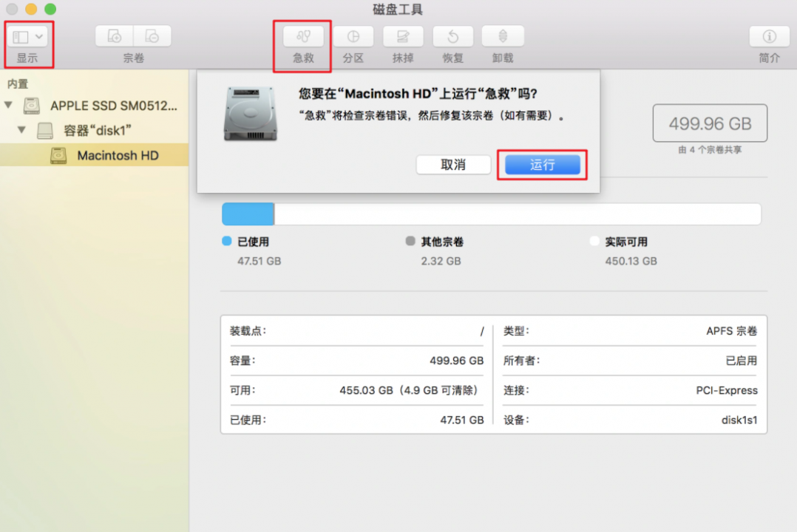The width and height of the screenshot is (797, 532).
Task: Click the blue used segment of storage bar
Action: click(248, 214)
